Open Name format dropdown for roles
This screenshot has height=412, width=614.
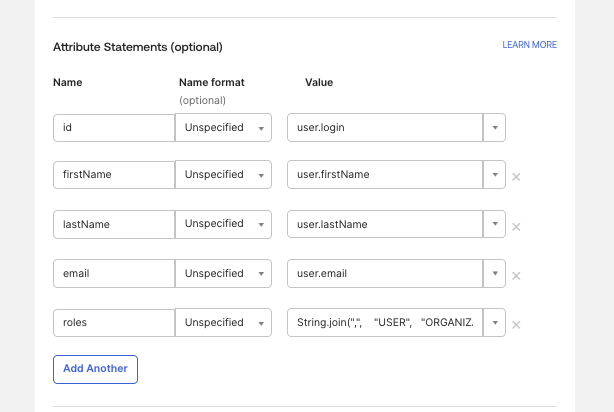pos(223,323)
